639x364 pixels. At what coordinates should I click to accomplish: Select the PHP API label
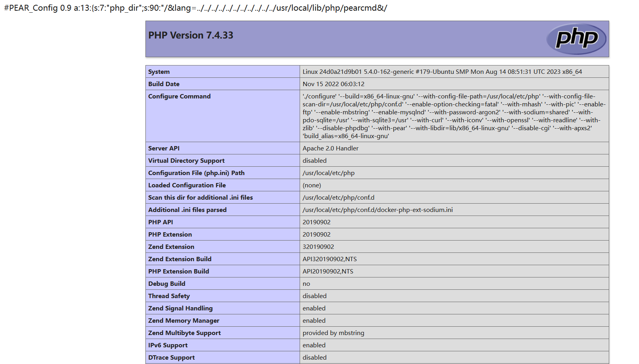(161, 222)
